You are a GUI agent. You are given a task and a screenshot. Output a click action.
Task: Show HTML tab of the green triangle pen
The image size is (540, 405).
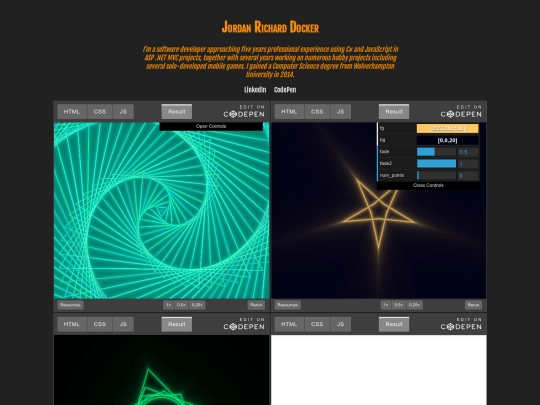(72, 324)
